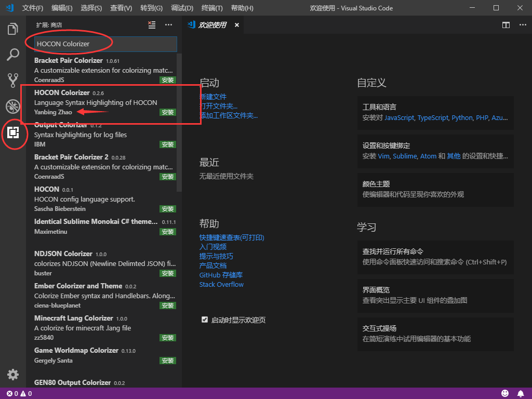Screen dimensions: 532x399
Task: Install Bracket Pair Colorizer 1.0.61 extension
Action: [x=168, y=80]
